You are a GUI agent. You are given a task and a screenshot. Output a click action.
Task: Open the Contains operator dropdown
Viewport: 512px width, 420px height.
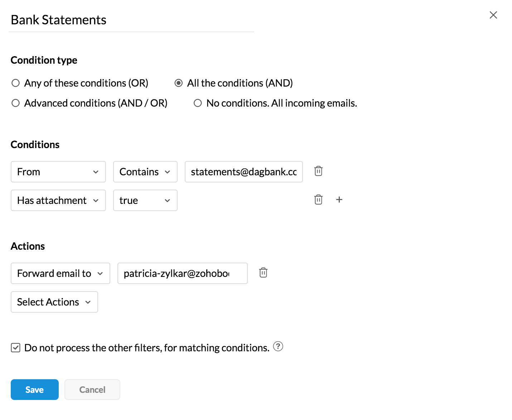[x=145, y=172]
